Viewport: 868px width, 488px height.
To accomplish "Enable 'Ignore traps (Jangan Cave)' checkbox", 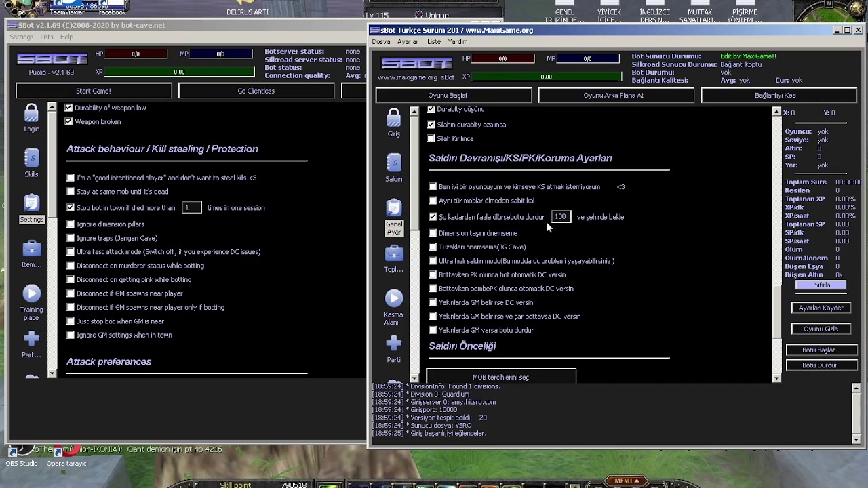I will tap(71, 238).
